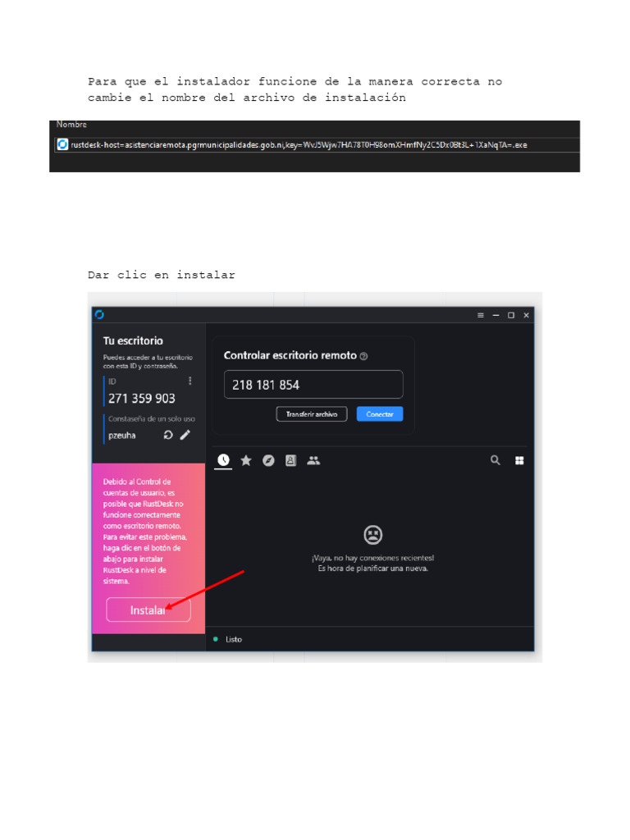Maximize the RustDesk window

(511, 315)
